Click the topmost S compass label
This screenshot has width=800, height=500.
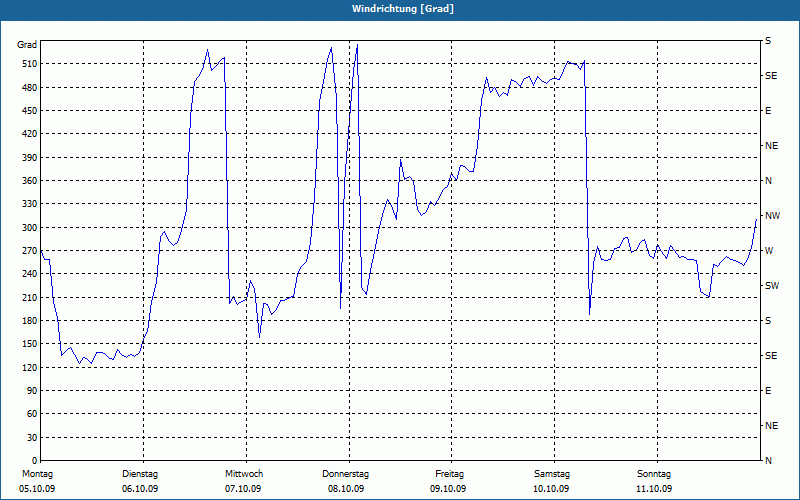[x=768, y=41]
